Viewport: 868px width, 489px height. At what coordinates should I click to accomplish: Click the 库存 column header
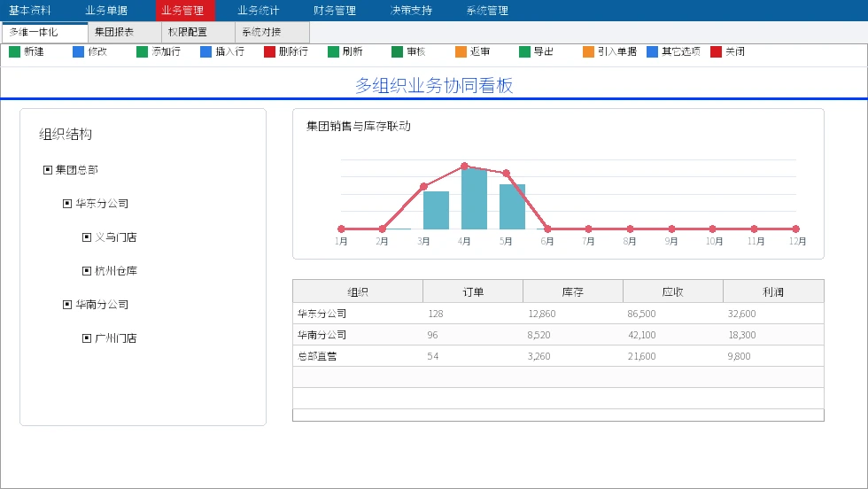point(573,291)
